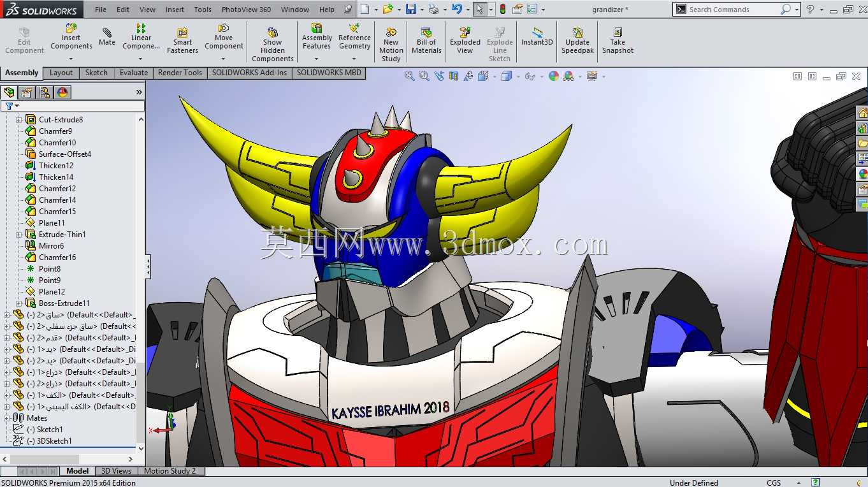Create an Exploded View

[x=465, y=40]
